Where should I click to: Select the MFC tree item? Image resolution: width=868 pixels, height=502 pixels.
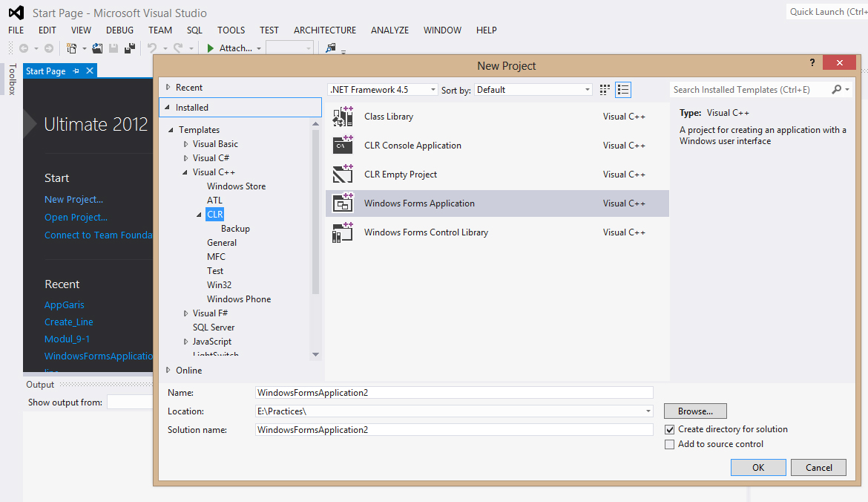click(216, 256)
